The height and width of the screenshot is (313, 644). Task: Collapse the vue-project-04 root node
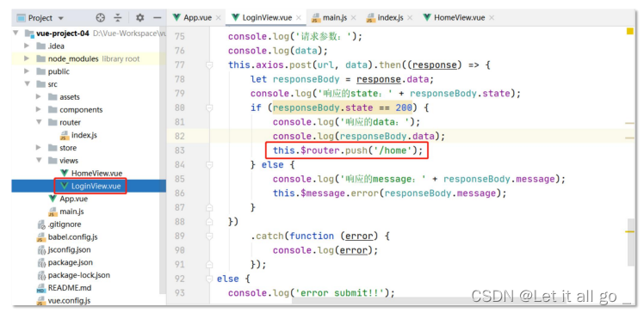click(16, 34)
